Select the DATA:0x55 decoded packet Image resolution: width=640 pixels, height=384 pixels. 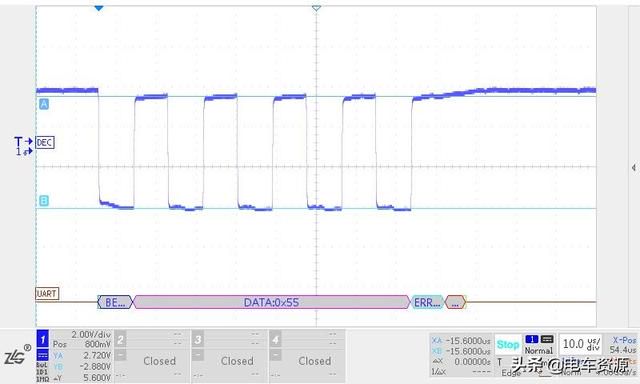[x=271, y=302]
